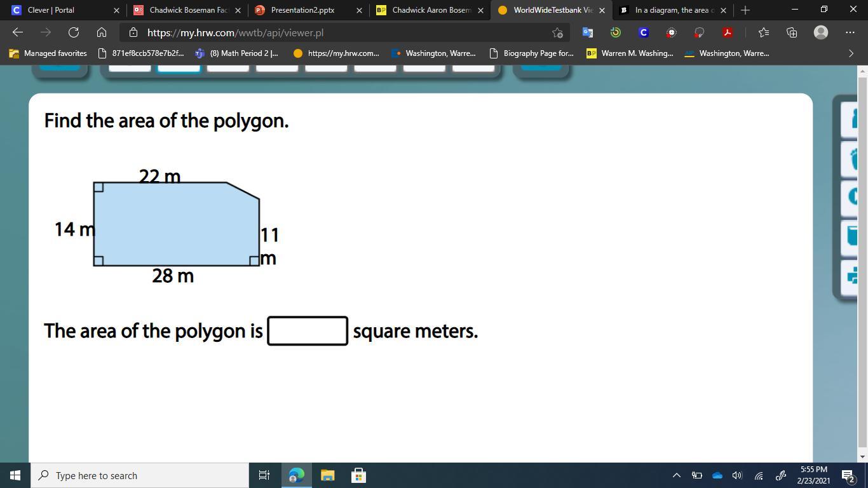
Task: Click the '14 m' side label
Action: (75, 229)
